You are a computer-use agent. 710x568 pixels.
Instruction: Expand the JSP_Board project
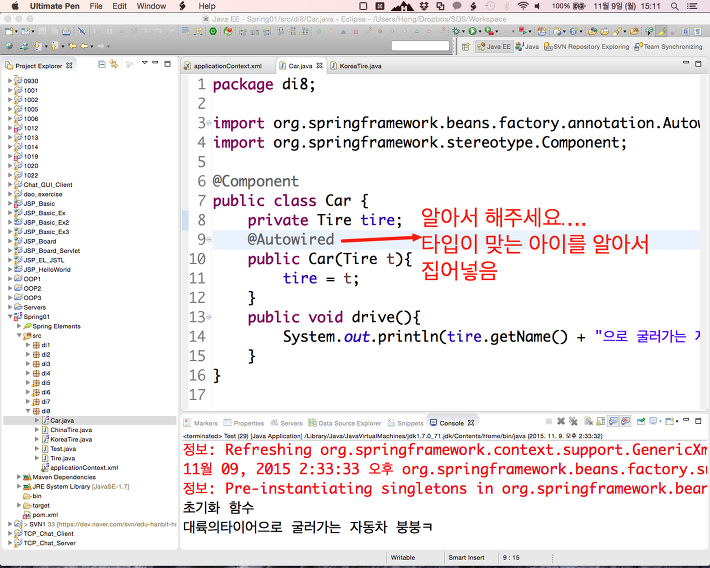10,241
